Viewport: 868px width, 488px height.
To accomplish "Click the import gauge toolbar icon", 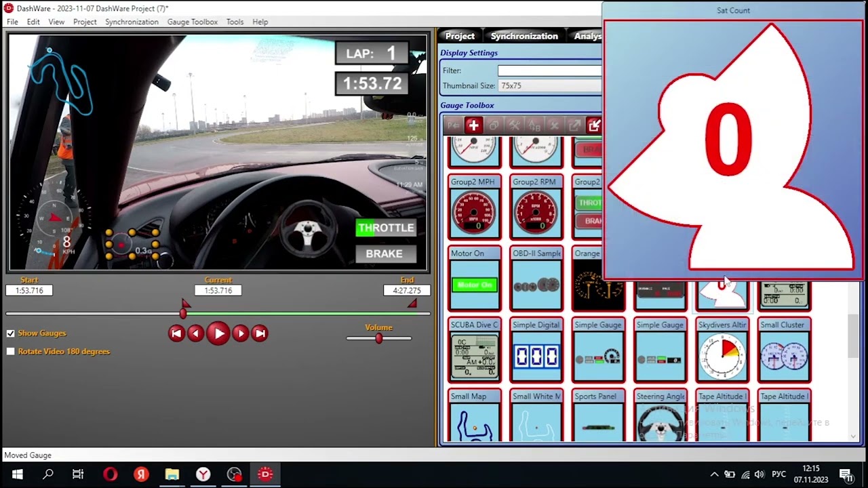I will coord(594,125).
